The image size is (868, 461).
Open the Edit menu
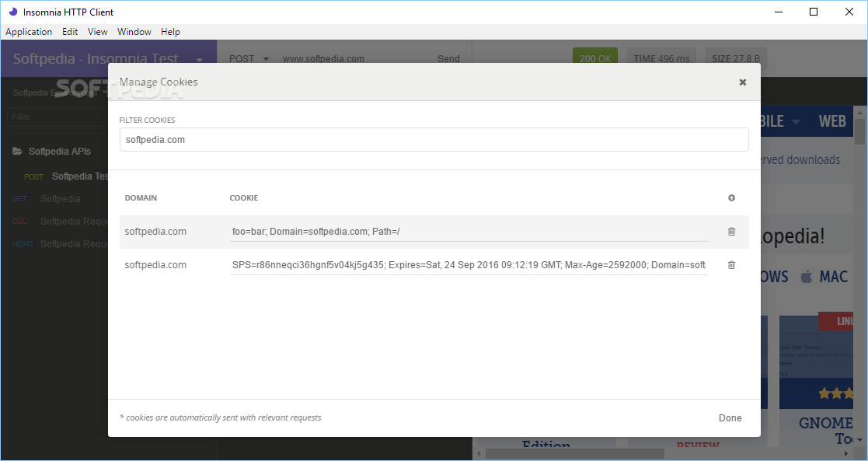click(70, 32)
